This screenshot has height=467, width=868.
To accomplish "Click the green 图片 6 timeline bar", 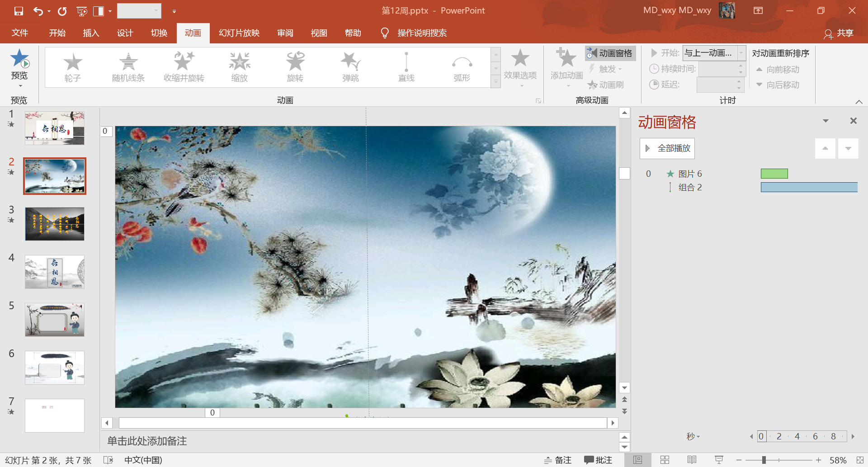I will click(x=774, y=174).
